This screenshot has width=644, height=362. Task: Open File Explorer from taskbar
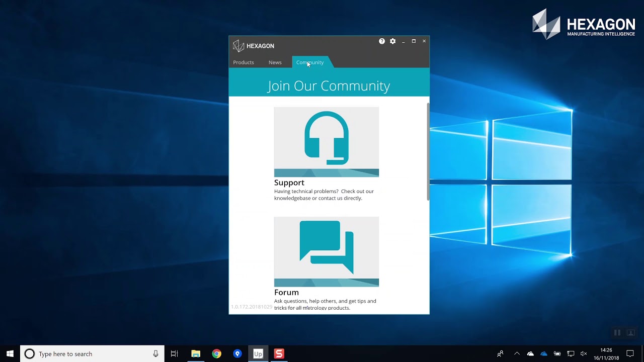click(x=196, y=354)
